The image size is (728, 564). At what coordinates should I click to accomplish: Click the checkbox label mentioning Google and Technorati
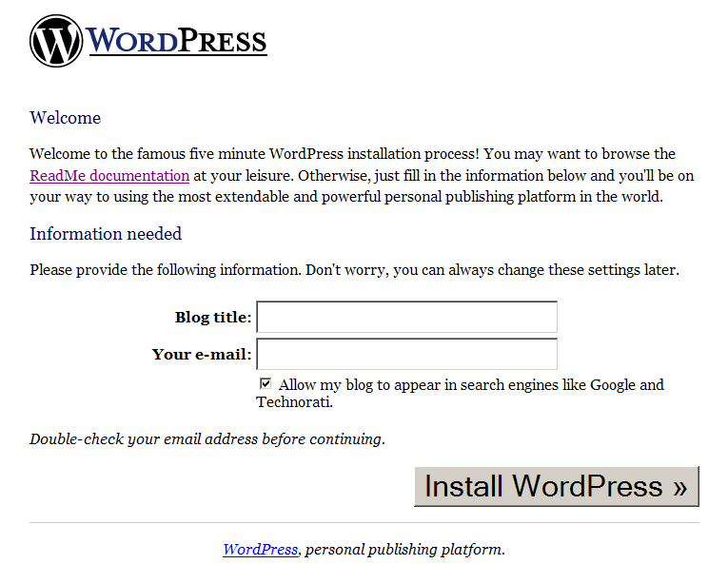tap(460, 393)
